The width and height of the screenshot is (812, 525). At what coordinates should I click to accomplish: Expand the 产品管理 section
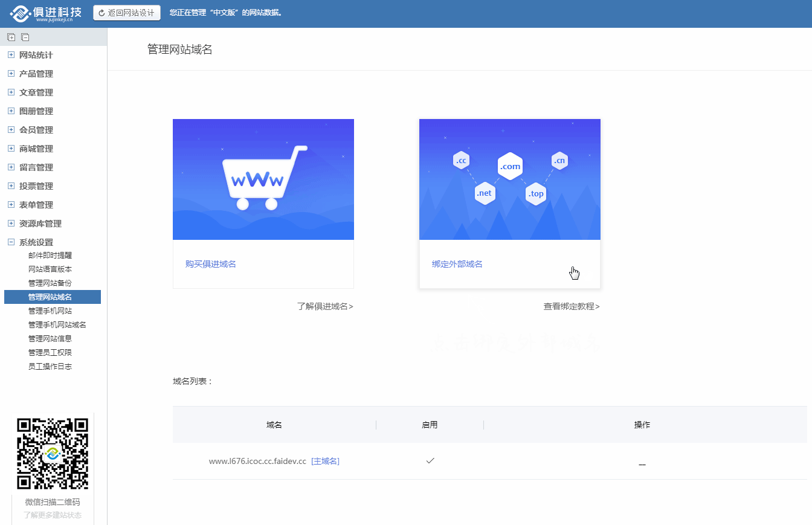11,74
